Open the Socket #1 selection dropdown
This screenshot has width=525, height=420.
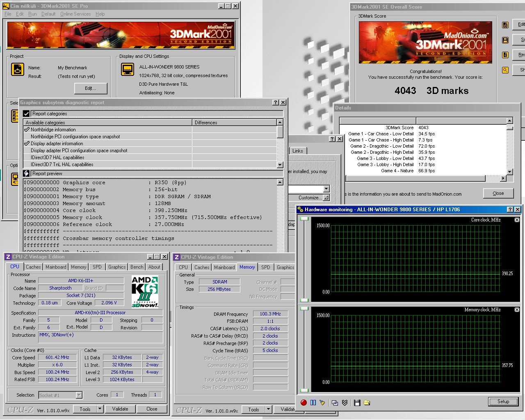[x=79, y=395]
